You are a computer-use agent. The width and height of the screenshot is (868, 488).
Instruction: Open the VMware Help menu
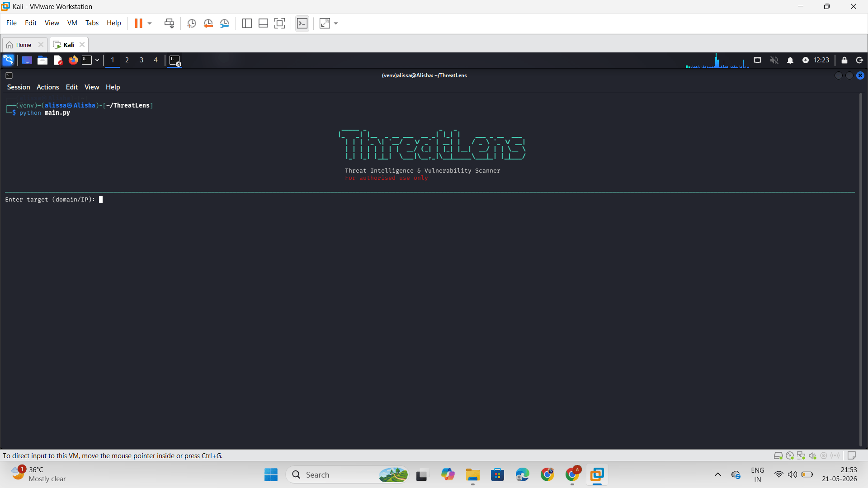[114, 23]
